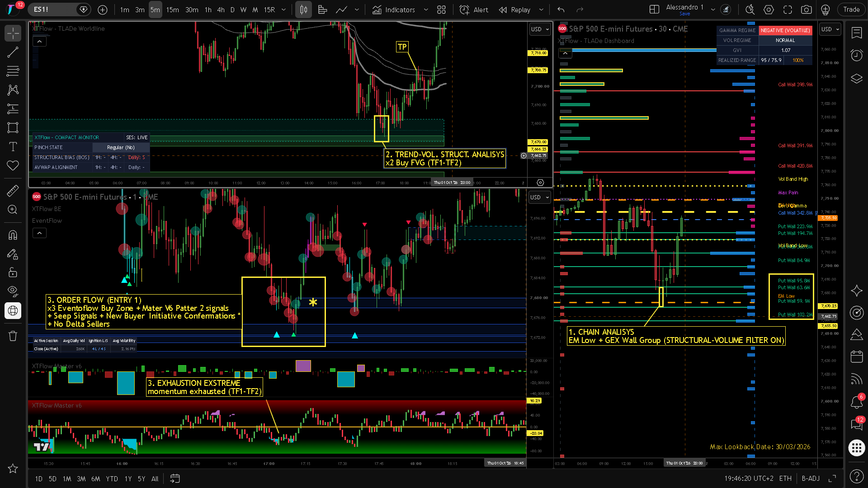This screenshot has width=868, height=488.
Task: Take a chart snapshot with camera icon
Action: pyautogui.click(x=806, y=9)
